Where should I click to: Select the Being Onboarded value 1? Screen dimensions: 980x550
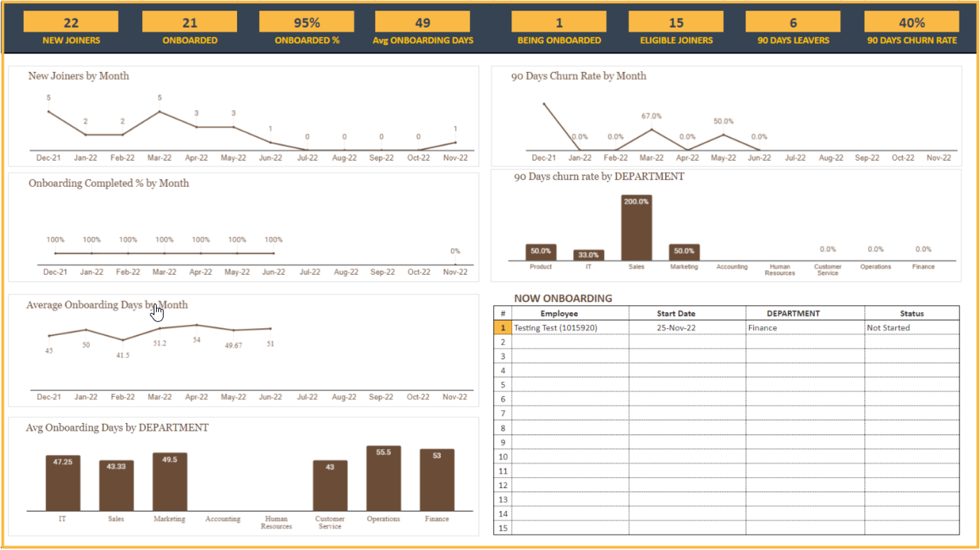coord(559,22)
